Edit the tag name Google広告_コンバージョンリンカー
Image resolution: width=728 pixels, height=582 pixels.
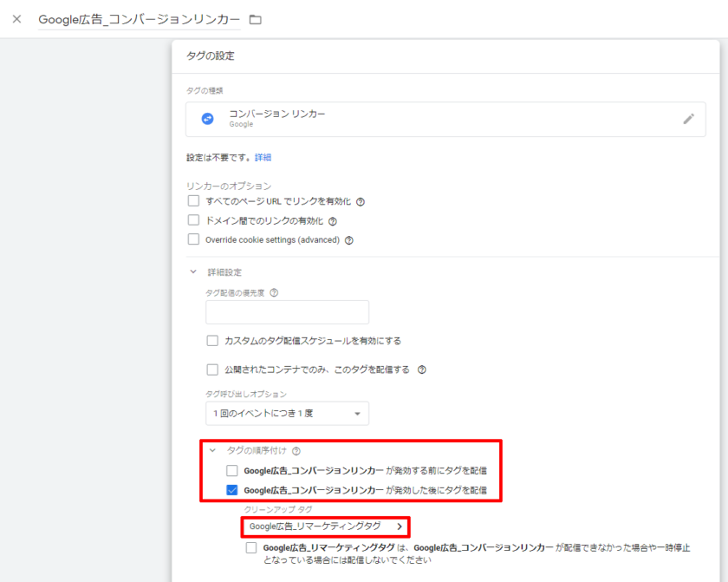[x=140, y=19]
